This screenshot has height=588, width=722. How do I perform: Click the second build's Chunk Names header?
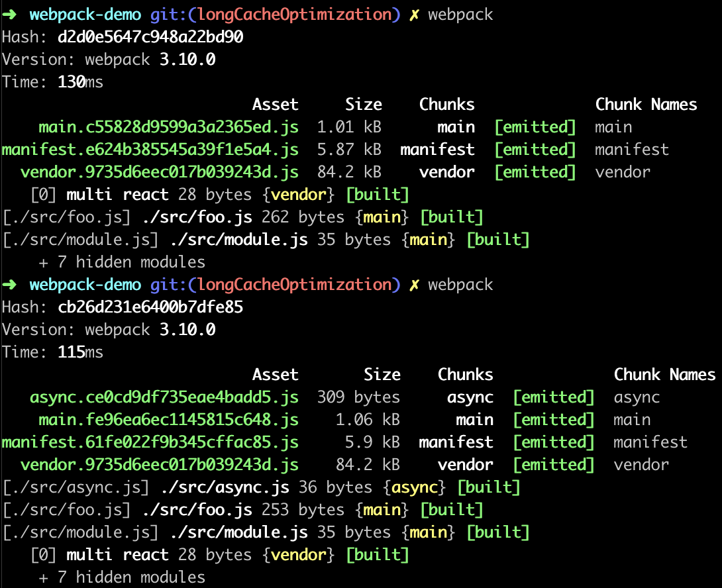(x=664, y=375)
